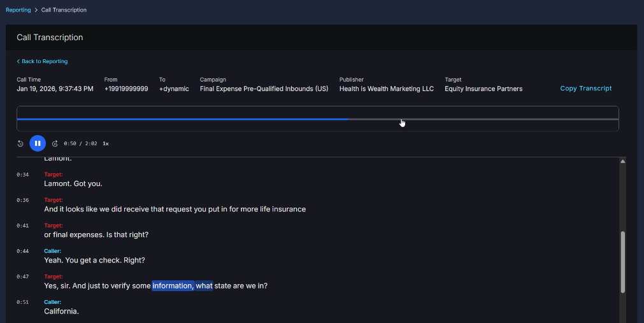
Task: Click the 0:36 timestamp
Action: 22,200
